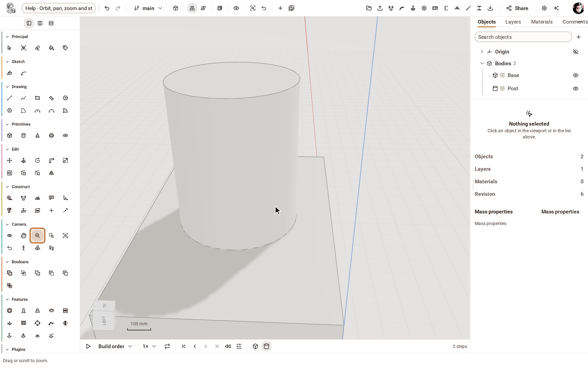588x368 pixels.
Task: Hide the Base body
Action: (x=576, y=75)
